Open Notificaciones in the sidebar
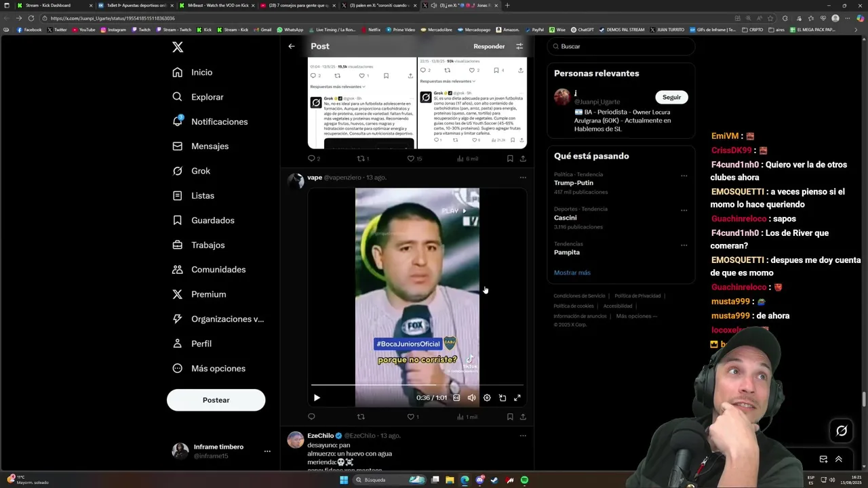Screen dimensions: 868x488 point(210,122)
